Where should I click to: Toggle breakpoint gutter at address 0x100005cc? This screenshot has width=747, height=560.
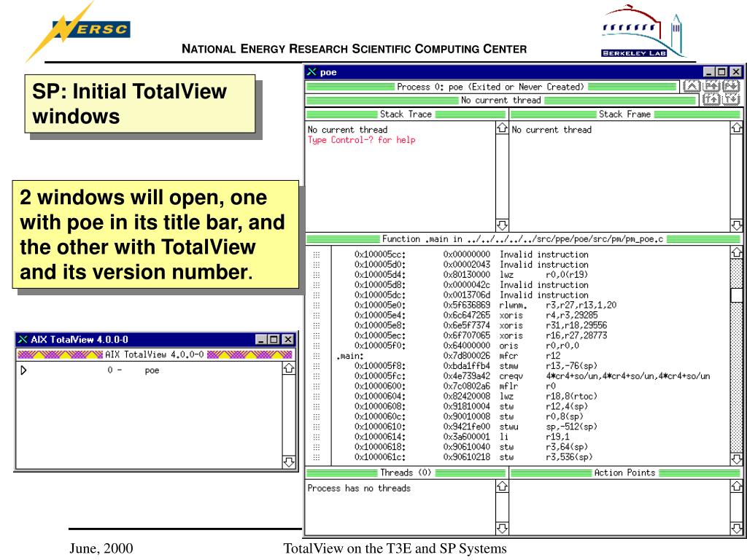coord(317,254)
